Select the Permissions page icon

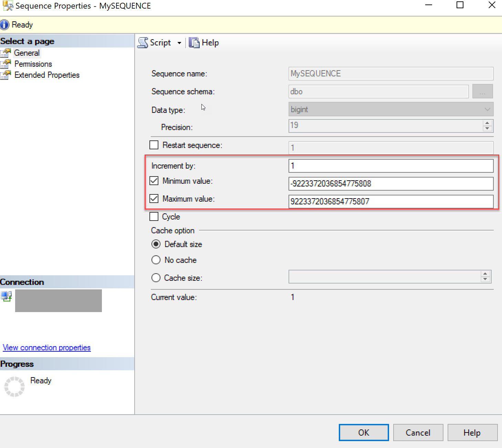pyautogui.click(x=6, y=64)
